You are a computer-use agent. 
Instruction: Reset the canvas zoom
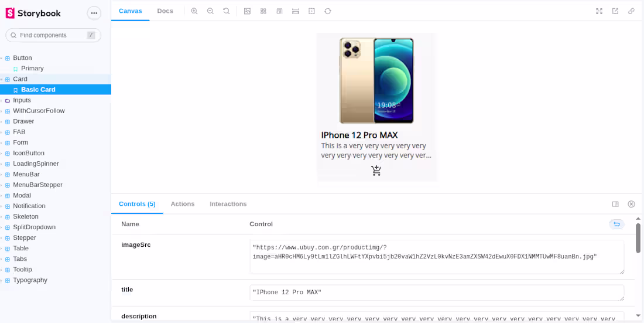[x=227, y=11]
